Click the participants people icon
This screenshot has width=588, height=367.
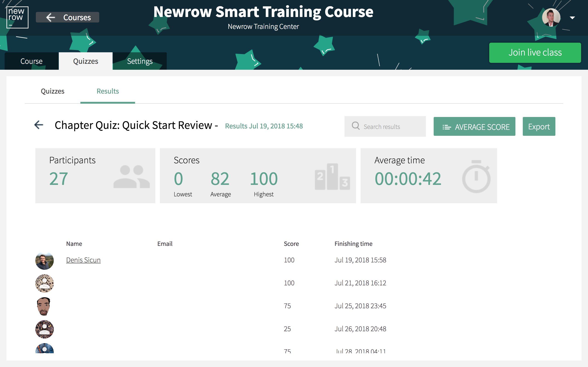point(131,176)
